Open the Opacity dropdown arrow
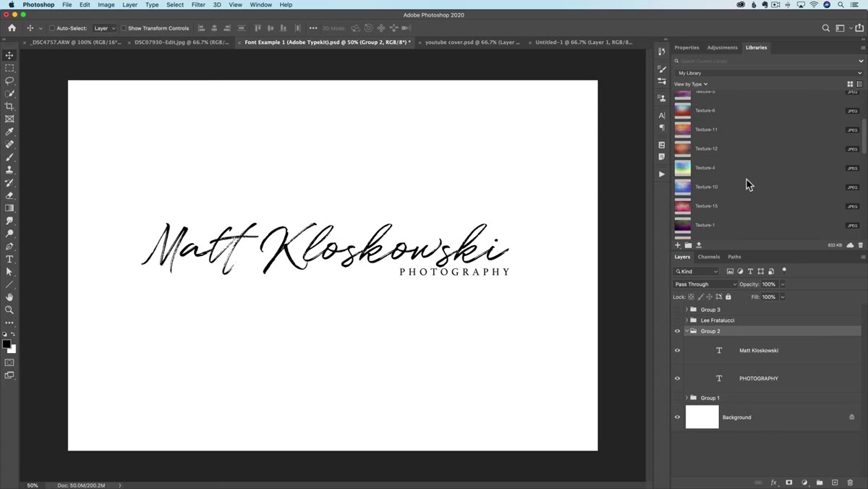 click(783, 284)
